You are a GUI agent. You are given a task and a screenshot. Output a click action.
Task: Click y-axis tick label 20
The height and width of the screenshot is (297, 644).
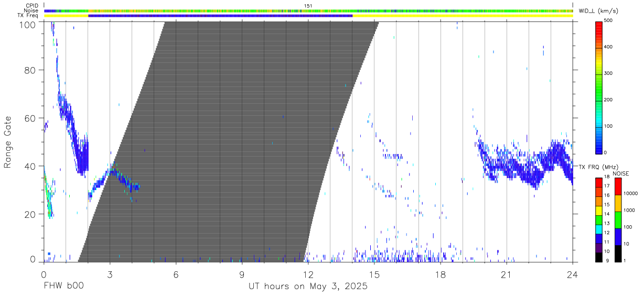tap(30, 214)
